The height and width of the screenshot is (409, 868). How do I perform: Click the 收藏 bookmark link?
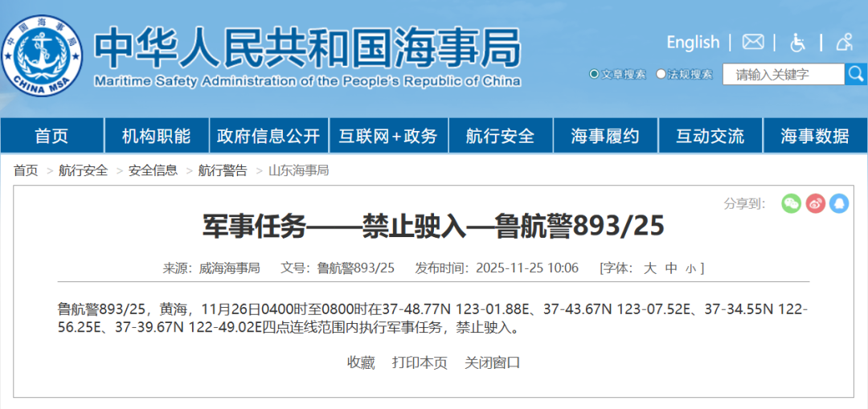point(361,363)
